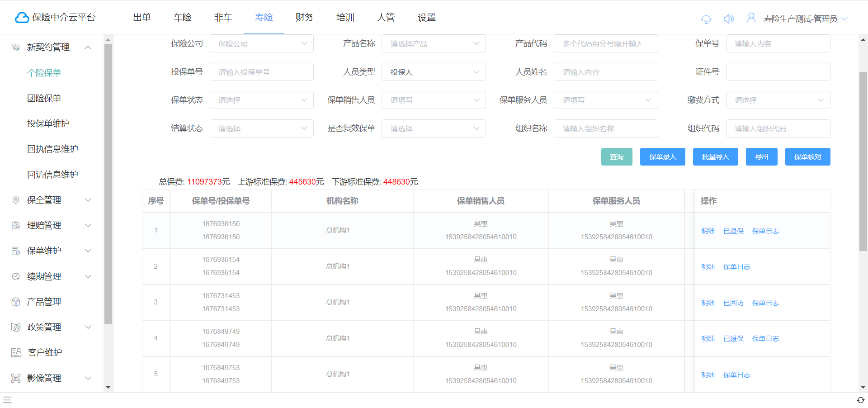Open the customer service headset icon

pyautogui.click(x=706, y=19)
